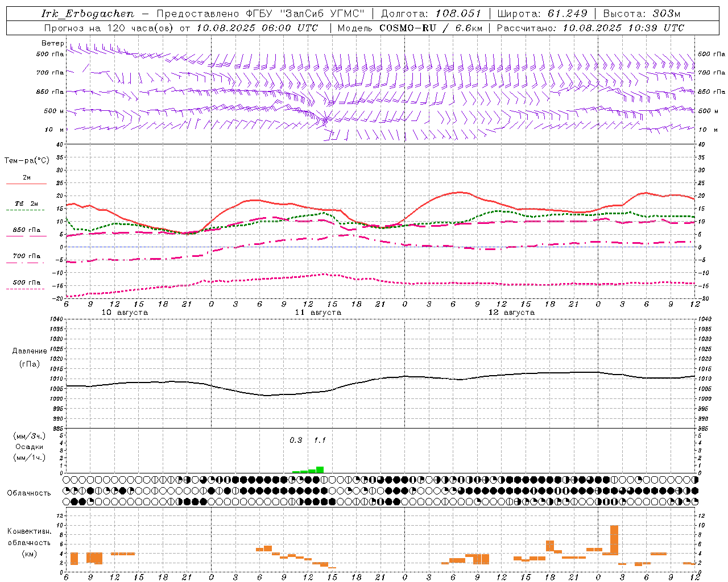Click the 700 гПа temperature legend entry
Image resolution: width=728 pixels, height=582 pixels.
coord(26,256)
